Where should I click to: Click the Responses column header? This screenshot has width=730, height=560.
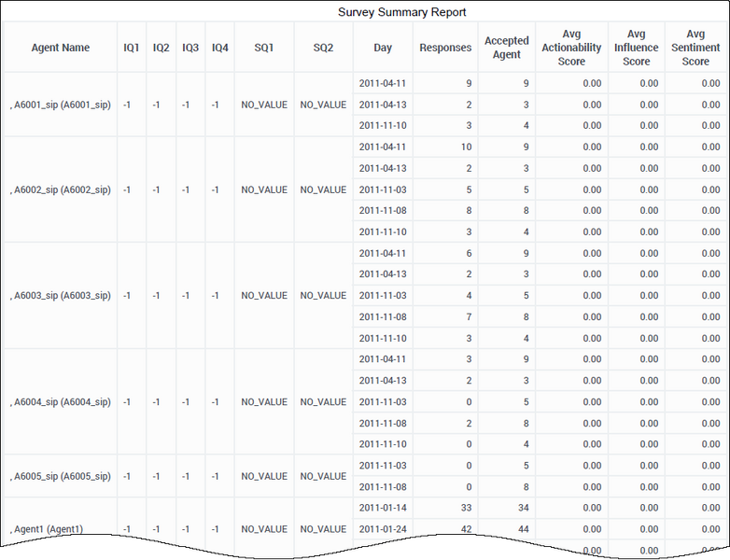[x=445, y=48]
